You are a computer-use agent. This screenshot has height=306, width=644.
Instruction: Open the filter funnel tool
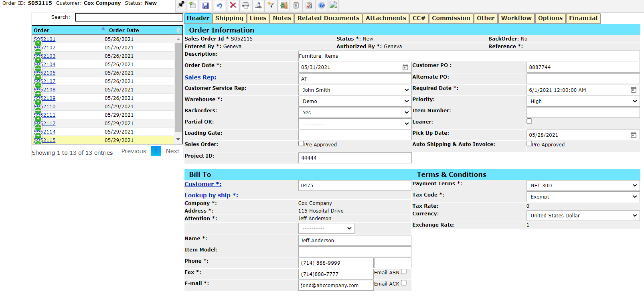(271, 5)
